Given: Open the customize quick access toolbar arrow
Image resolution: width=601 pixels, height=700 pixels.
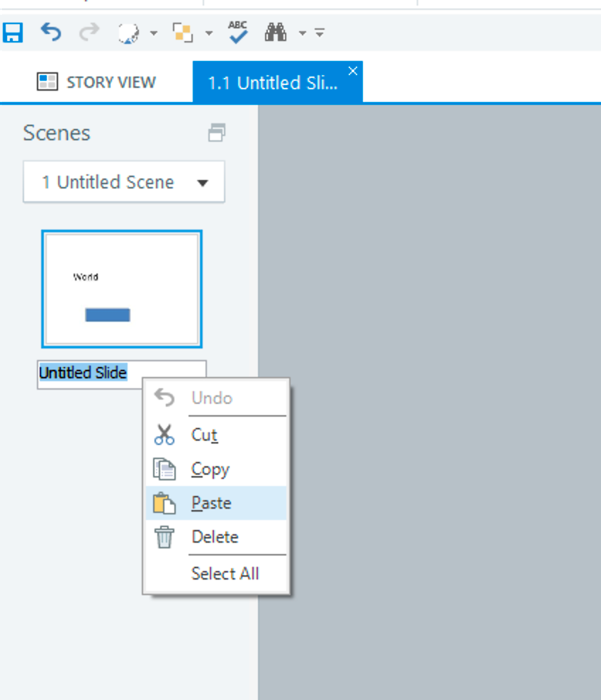Looking at the screenshot, I should (320, 33).
